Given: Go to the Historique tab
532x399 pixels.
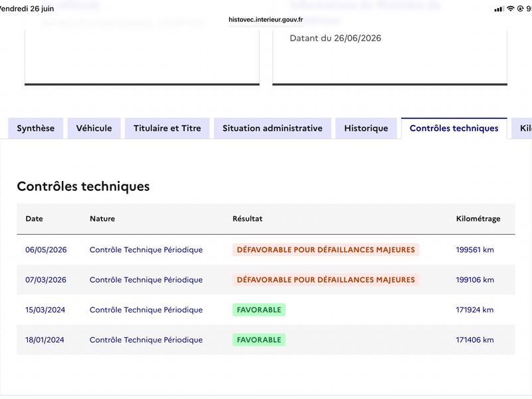Looking at the screenshot, I should pyautogui.click(x=366, y=128).
